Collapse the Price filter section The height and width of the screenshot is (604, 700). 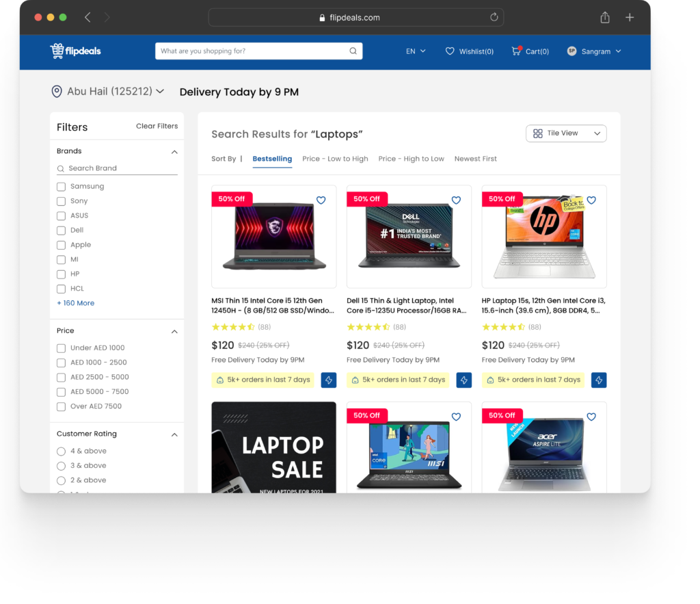point(174,332)
